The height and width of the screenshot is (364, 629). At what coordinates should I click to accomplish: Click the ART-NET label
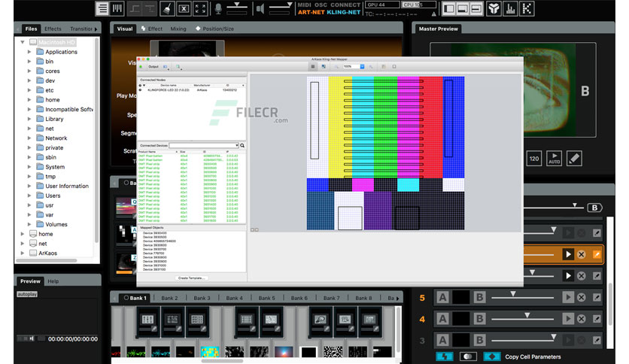click(311, 13)
